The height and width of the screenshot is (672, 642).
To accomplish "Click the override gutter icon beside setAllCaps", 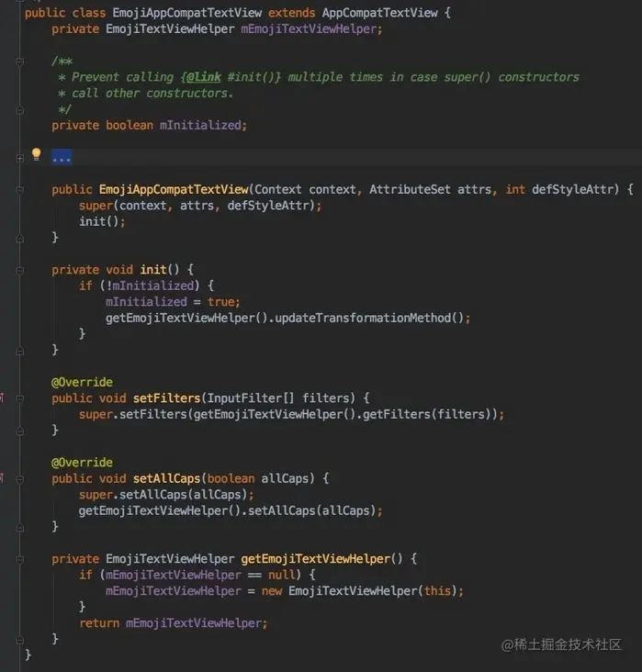I will pos(2,477).
